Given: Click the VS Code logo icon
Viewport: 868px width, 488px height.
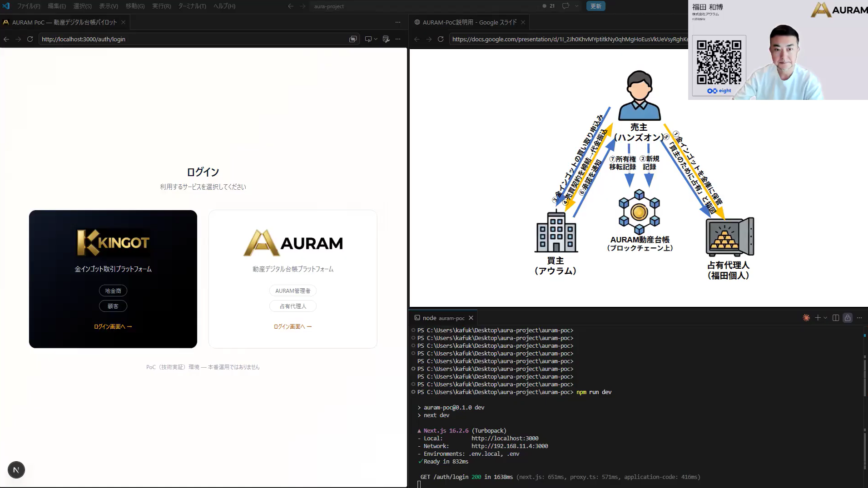Looking at the screenshot, I should point(6,6).
